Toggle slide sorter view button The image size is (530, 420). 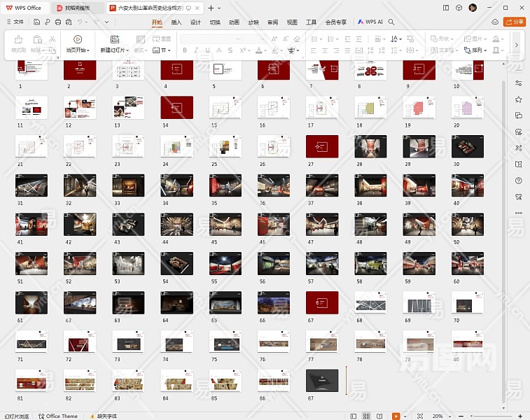[368, 416]
